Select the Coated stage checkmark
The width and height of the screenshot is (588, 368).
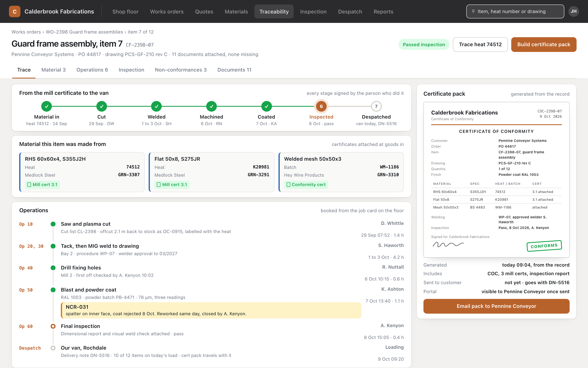pos(267,106)
